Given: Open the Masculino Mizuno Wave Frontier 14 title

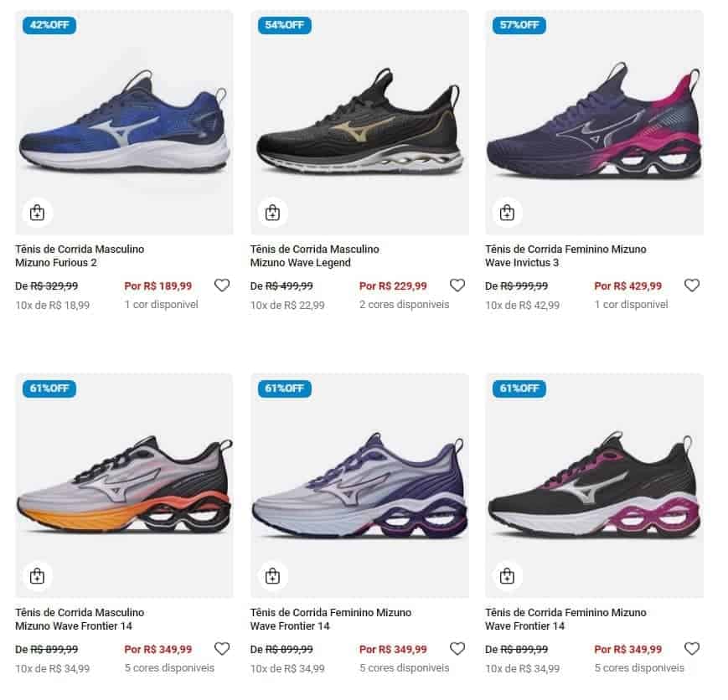Looking at the screenshot, I should tap(80, 620).
